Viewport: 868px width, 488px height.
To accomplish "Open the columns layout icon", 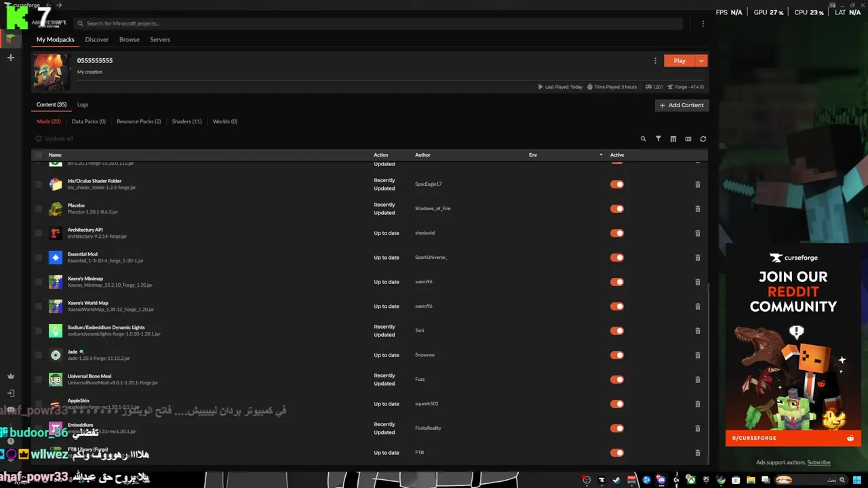I will coord(688,139).
